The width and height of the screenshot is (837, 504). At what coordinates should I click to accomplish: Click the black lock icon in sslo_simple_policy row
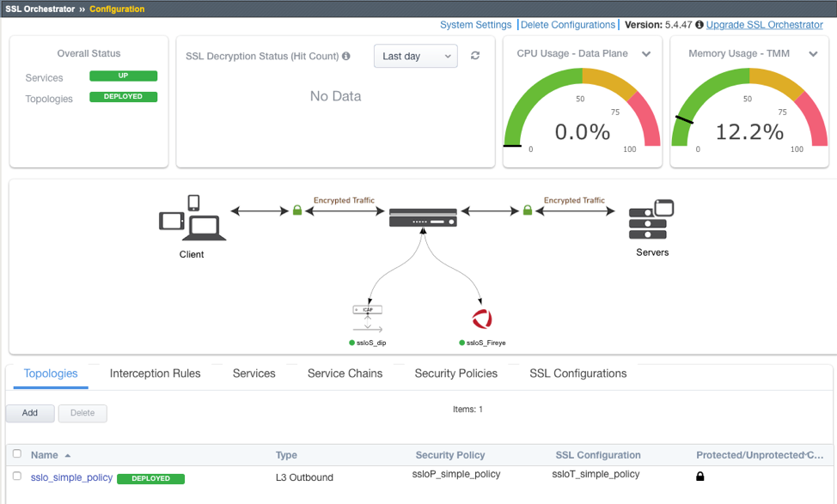700,477
